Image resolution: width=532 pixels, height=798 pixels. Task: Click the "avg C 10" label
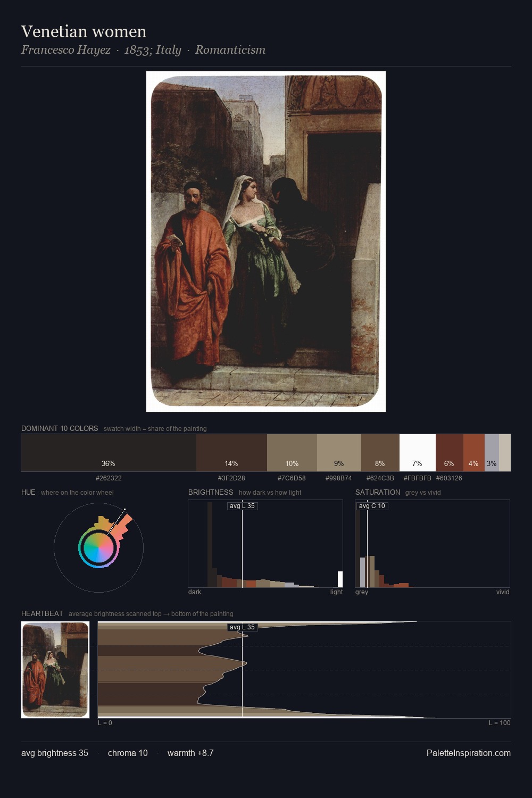[x=372, y=506]
